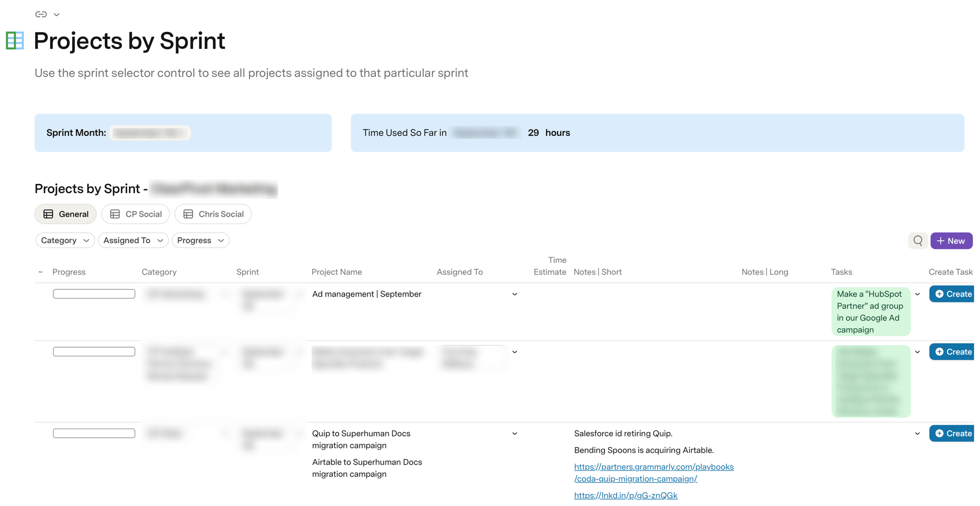
Task: Click the Time Estimate column header
Action: point(550,266)
